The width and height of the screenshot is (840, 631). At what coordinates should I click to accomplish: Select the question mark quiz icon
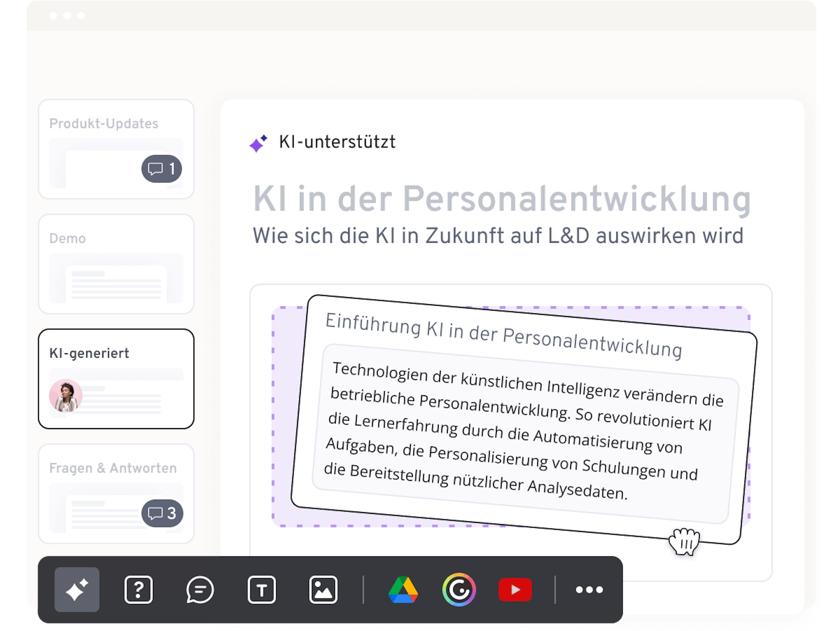pyautogui.click(x=138, y=589)
